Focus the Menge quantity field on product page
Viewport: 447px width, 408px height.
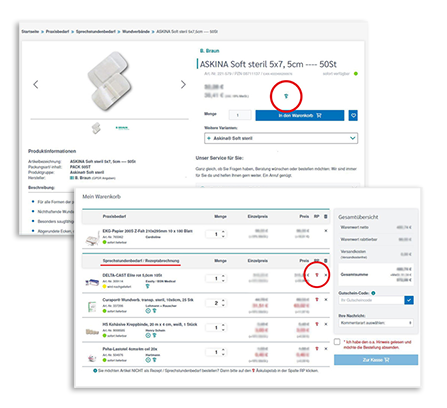pyautogui.click(x=240, y=115)
